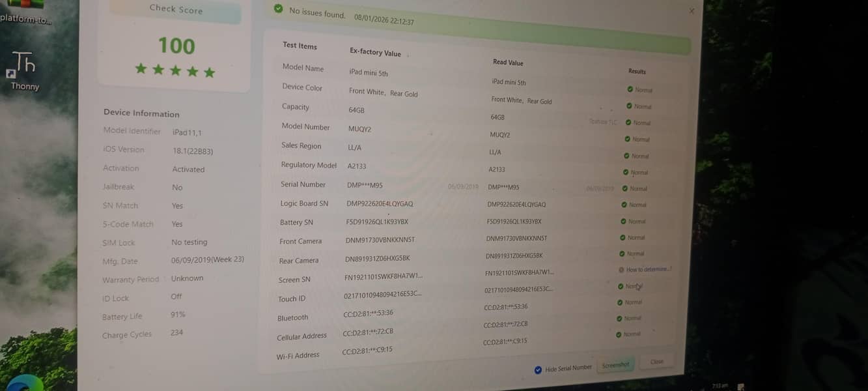Click the Results column header
This screenshot has width=868, height=391.
pos(637,71)
